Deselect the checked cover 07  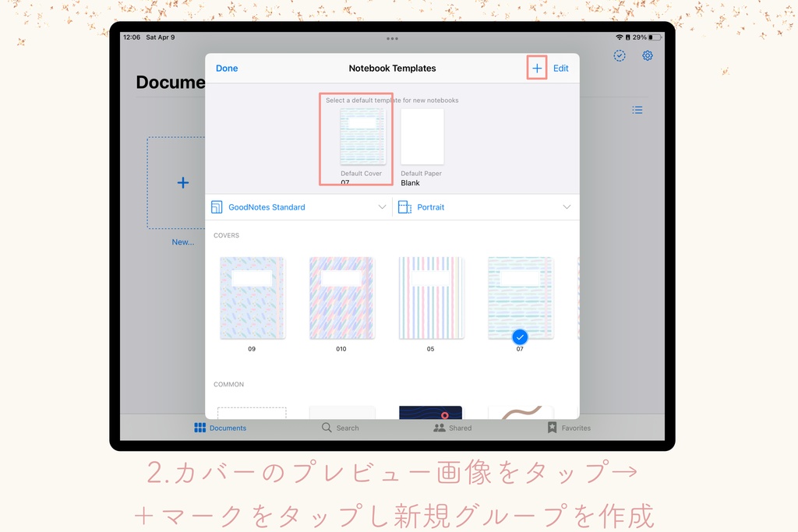tap(519, 297)
